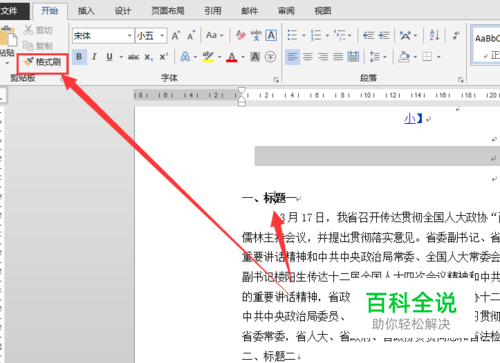
Task: Click the blue 小 hyperlink in the document
Action: 410,119
